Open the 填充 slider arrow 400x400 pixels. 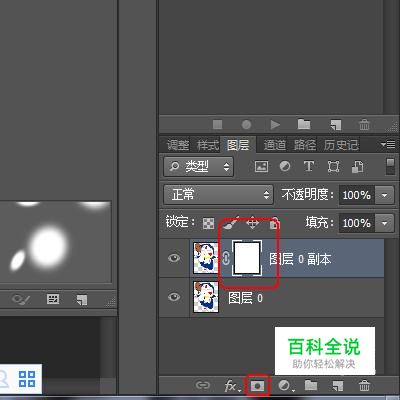tap(384, 223)
